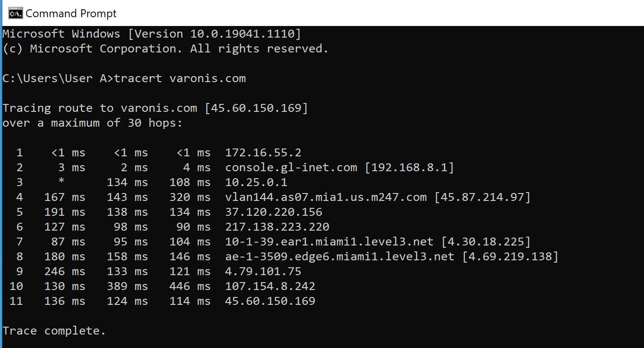Select the IP address 172.16.55.2
Viewport: 644px width, 348px height.
tap(263, 152)
